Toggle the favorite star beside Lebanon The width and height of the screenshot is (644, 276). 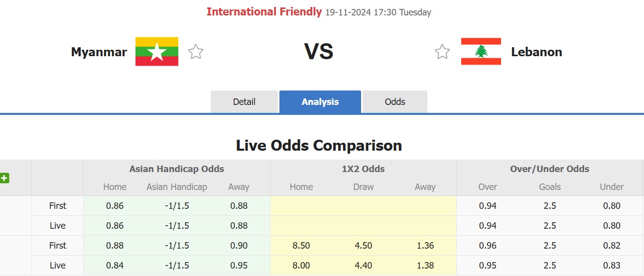tap(442, 52)
